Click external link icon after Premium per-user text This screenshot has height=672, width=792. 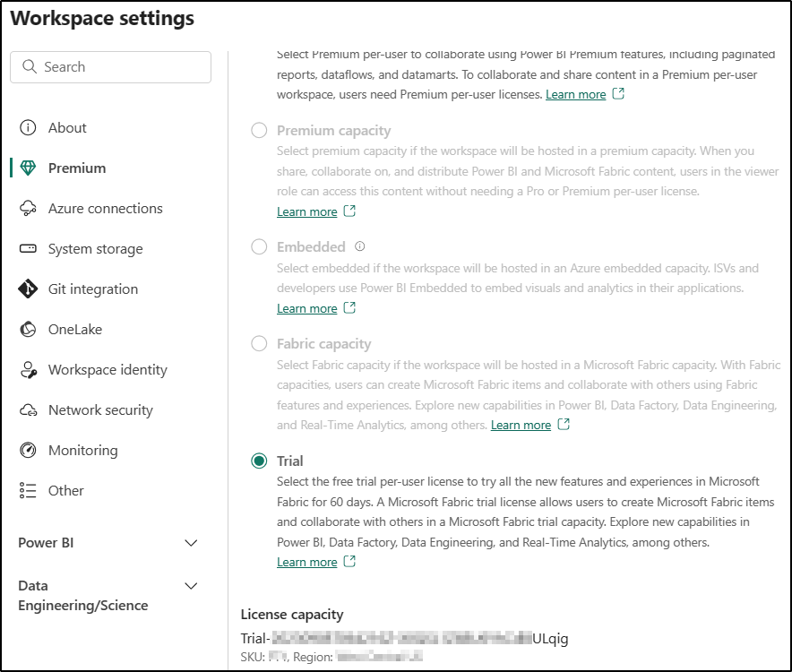[x=618, y=93]
